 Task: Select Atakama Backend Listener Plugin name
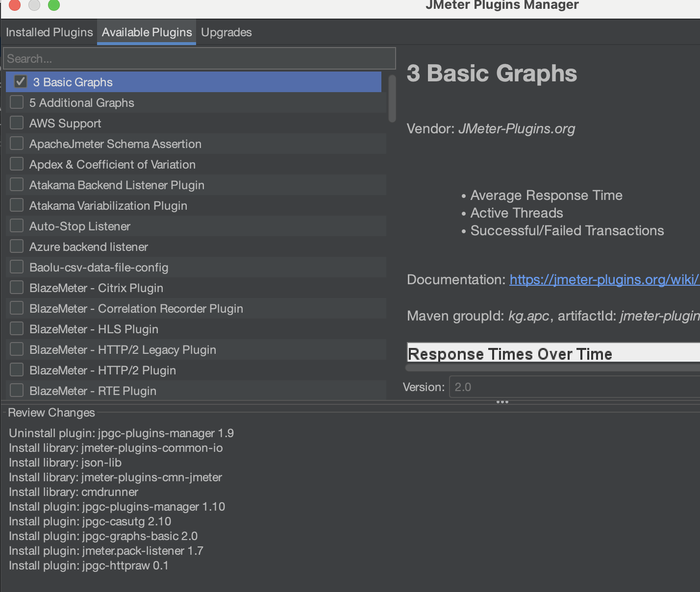pos(117,185)
